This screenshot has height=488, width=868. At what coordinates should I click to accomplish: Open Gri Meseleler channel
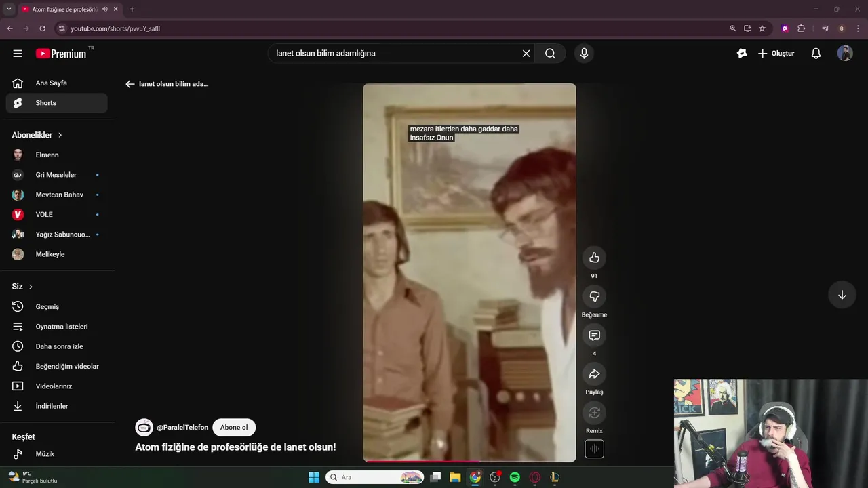[57, 175]
